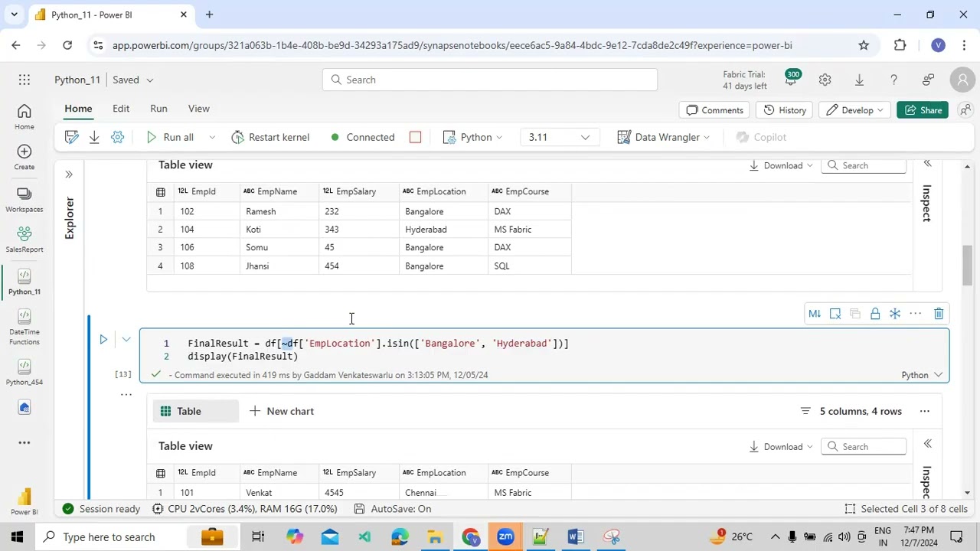Switch to Run ribbon tab
The width and height of the screenshot is (980, 551).
(x=158, y=109)
